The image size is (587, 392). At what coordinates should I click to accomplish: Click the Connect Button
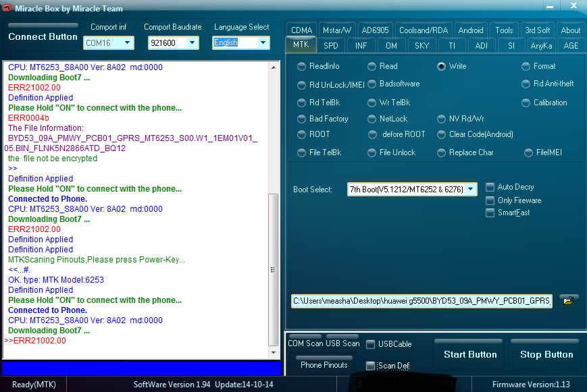(x=43, y=36)
